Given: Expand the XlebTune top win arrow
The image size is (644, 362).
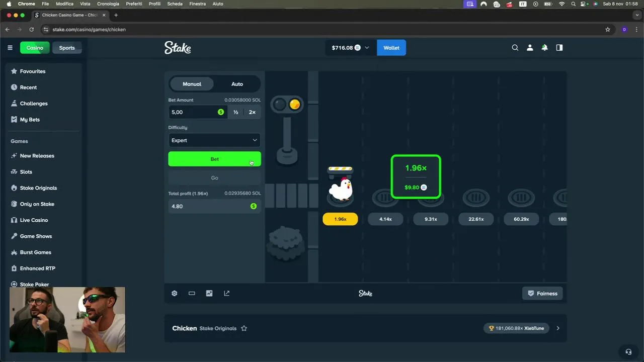Looking at the screenshot, I should pyautogui.click(x=558, y=328).
